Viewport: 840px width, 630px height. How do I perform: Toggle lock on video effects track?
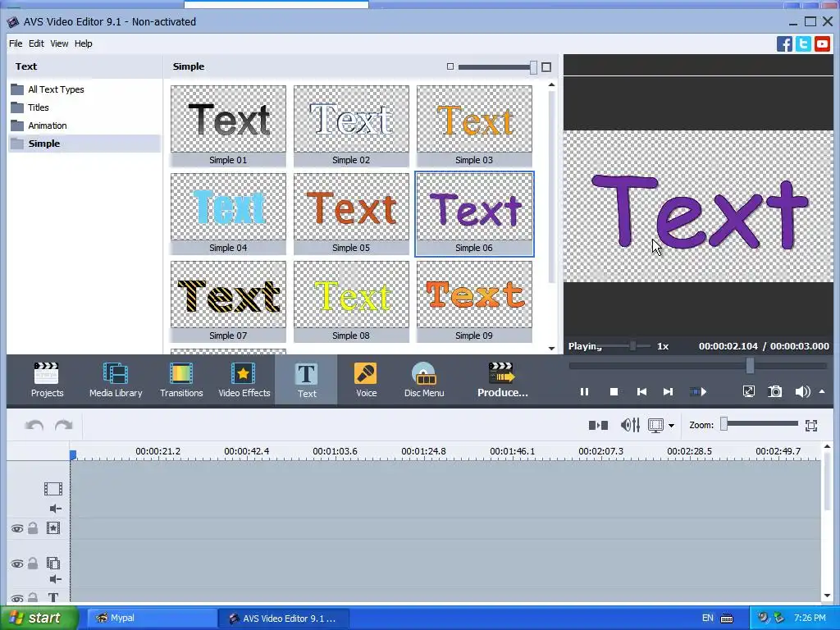tap(33, 528)
